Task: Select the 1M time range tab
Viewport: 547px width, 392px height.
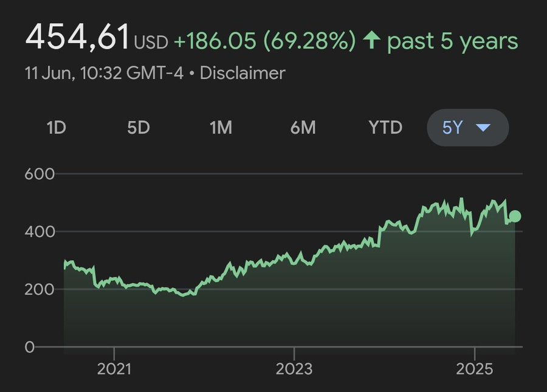Action: coord(221,127)
